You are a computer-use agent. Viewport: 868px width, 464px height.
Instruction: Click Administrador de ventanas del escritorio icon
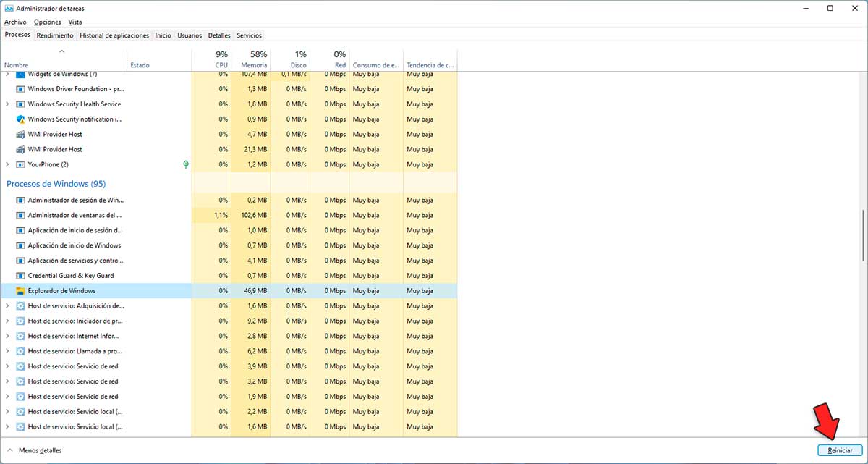tap(20, 215)
